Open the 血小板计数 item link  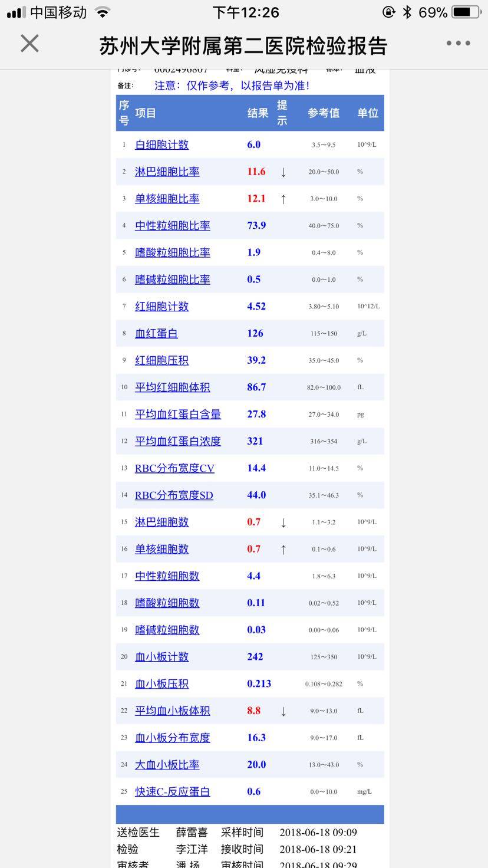tap(161, 657)
